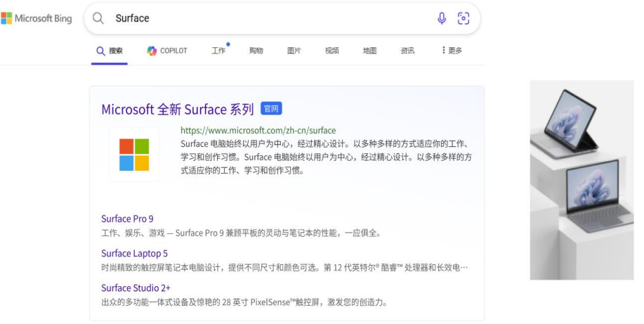This screenshot has height=324, width=644.
Task: Click the Surface devices image on right
Action: pos(581,180)
